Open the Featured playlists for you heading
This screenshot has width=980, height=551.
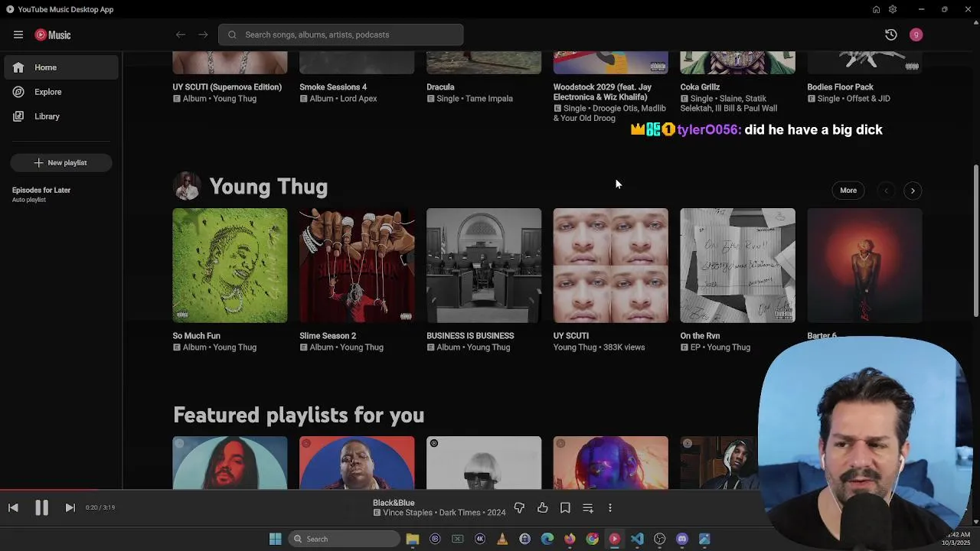point(299,415)
